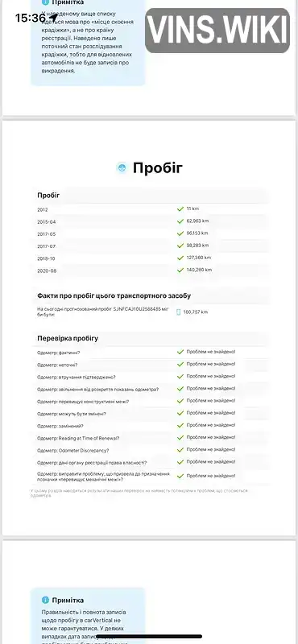Tap the speedometer icon beside Пробіг heading

(x=122, y=168)
